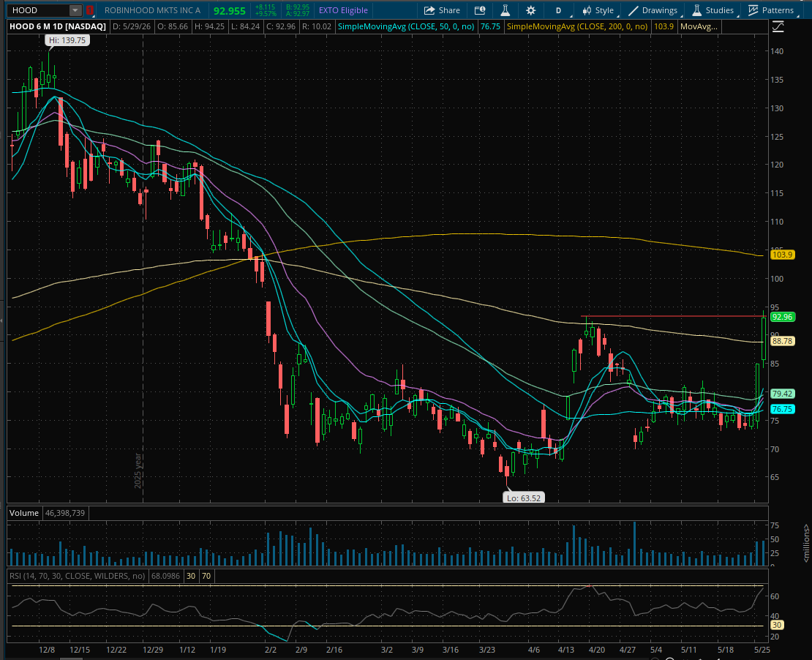Open the Studies menu

[713, 10]
